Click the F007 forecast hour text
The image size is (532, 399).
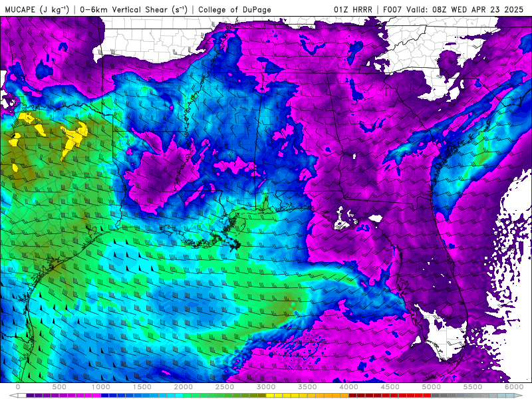[x=393, y=9]
